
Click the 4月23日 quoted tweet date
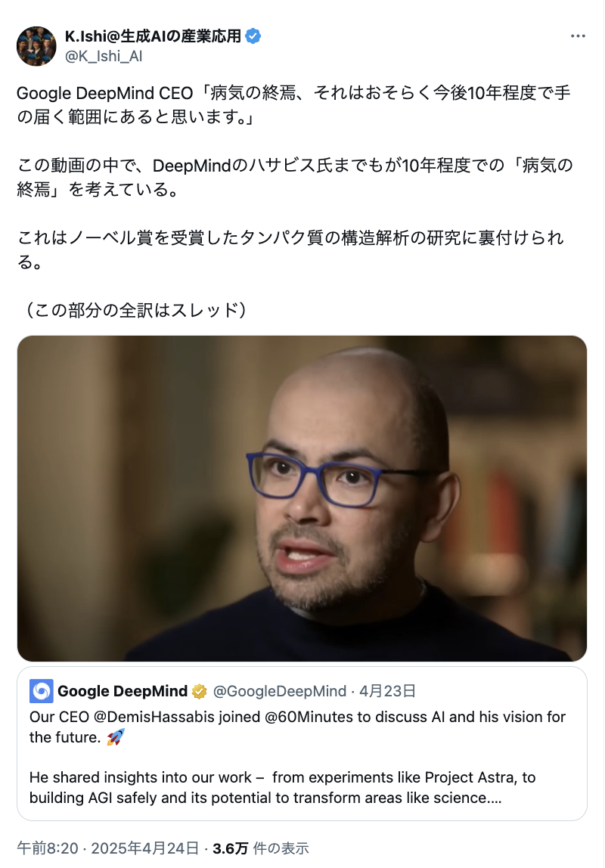pyautogui.click(x=387, y=691)
